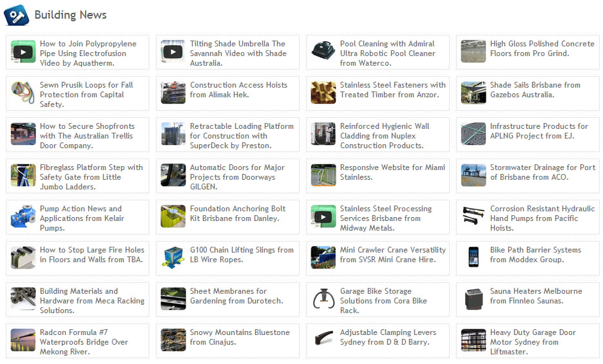Open Mini Crawler Crane Versatility article
This screenshot has height=364, width=603.
[392, 254]
